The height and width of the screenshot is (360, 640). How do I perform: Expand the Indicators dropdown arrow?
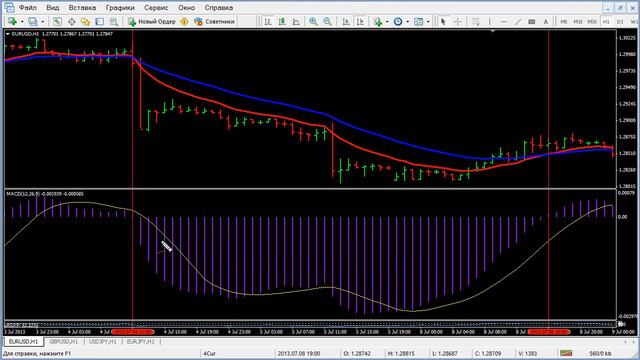click(x=387, y=22)
